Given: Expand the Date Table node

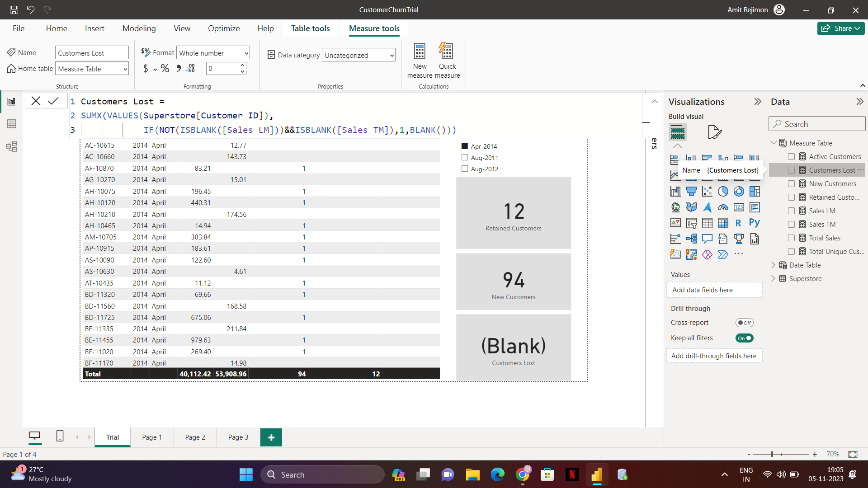Looking at the screenshot, I should 773,265.
